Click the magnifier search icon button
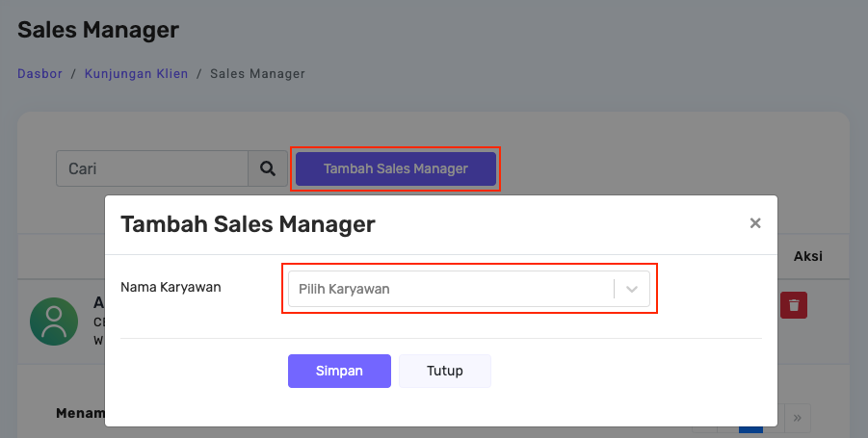 click(268, 168)
